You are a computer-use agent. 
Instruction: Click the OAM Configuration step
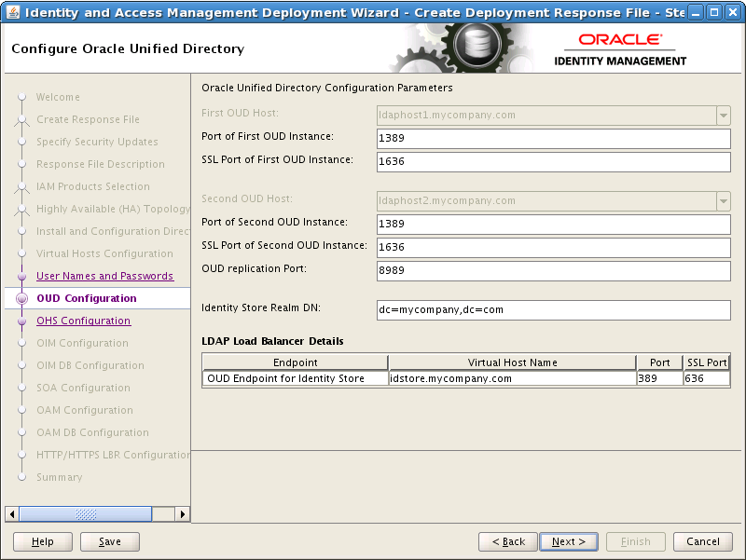(85, 410)
